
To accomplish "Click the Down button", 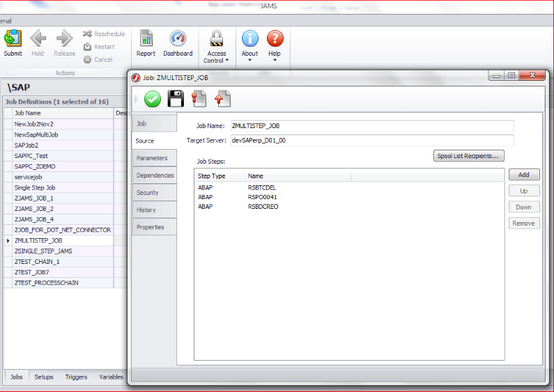I will click(524, 207).
